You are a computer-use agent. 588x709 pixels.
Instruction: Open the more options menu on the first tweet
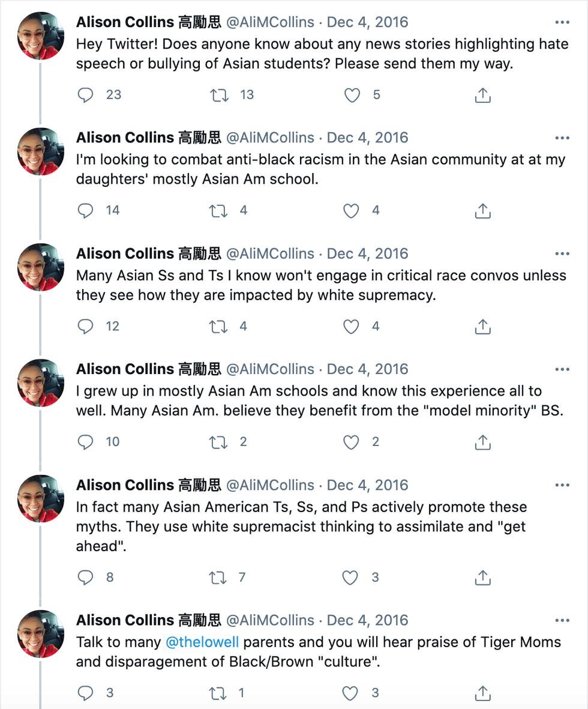click(562, 22)
